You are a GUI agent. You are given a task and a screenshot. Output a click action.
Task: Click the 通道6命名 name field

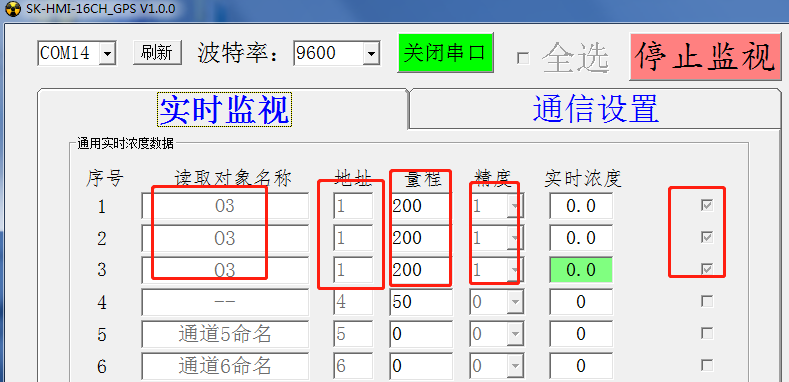pyautogui.click(x=225, y=366)
